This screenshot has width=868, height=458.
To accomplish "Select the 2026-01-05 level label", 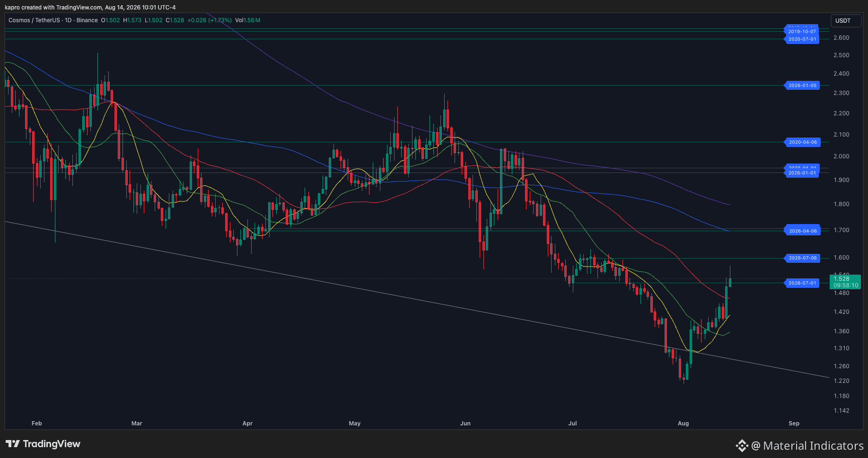I will pyautogui.click(x=802, y=86).
